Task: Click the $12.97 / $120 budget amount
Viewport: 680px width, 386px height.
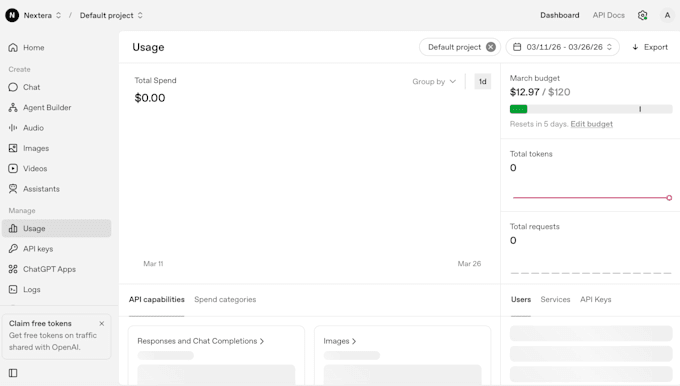Action: coord(540,92)
